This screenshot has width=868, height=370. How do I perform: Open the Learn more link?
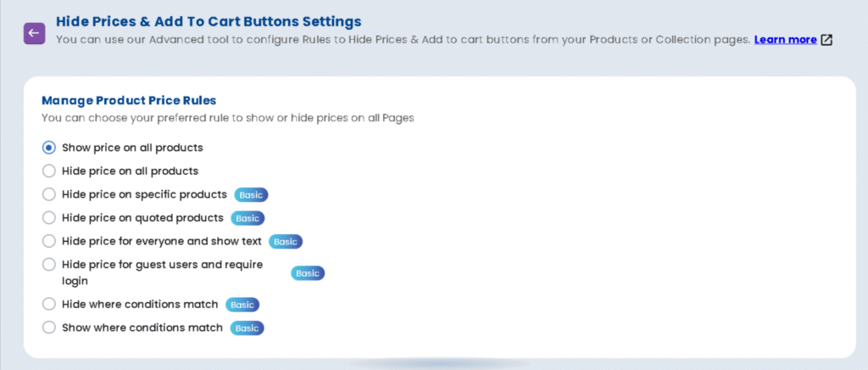[x=785, y=40]
